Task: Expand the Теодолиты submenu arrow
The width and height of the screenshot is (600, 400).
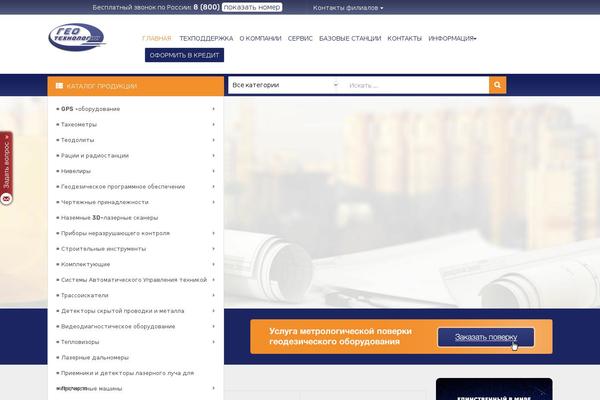Action: 214,140
